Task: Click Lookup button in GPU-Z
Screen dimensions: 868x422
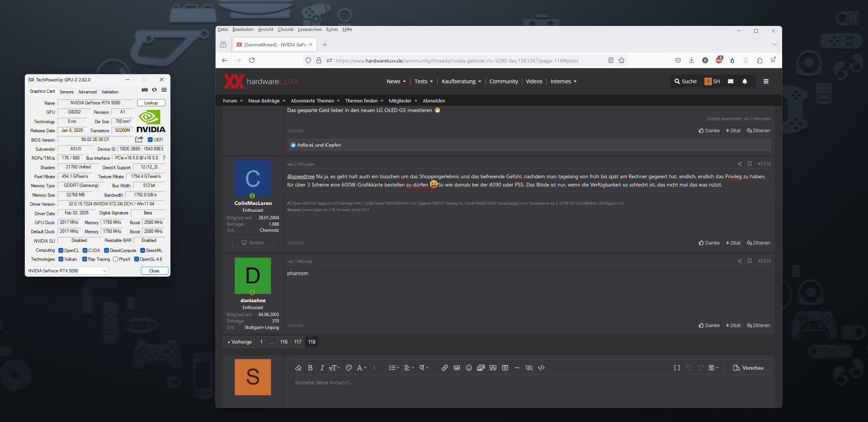Action: pyautogui.click(x=151, y=103)
